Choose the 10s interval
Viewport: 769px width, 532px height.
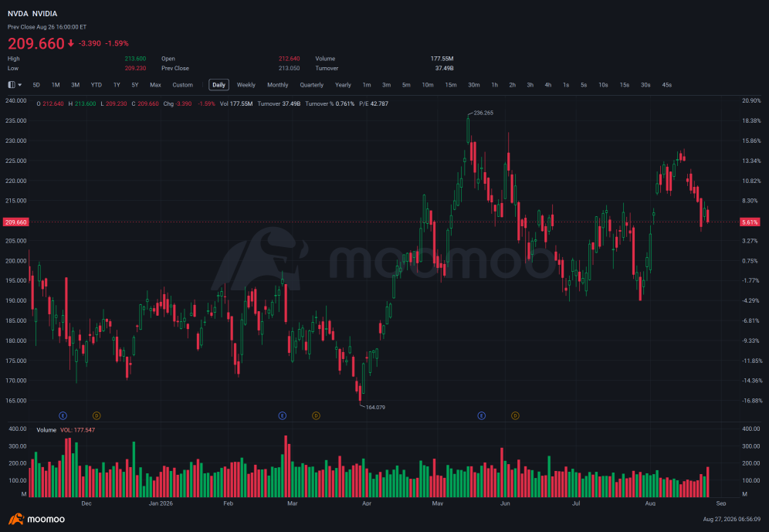tap(603, 85)
